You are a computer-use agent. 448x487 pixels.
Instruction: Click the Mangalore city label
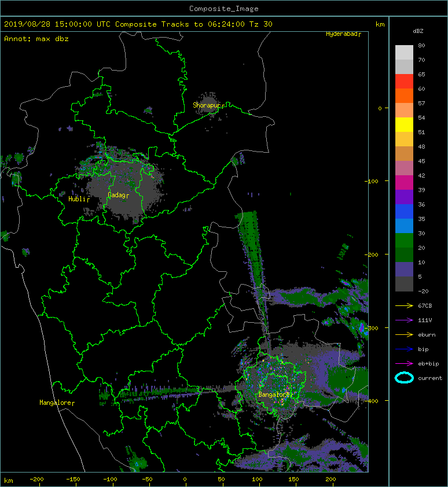pyautogui.click(x=56, y=403)
